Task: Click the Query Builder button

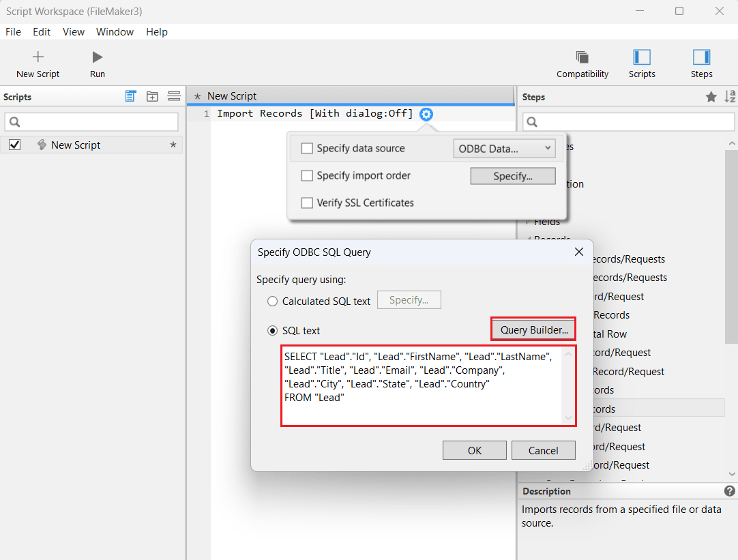Action: coord(533,329)
